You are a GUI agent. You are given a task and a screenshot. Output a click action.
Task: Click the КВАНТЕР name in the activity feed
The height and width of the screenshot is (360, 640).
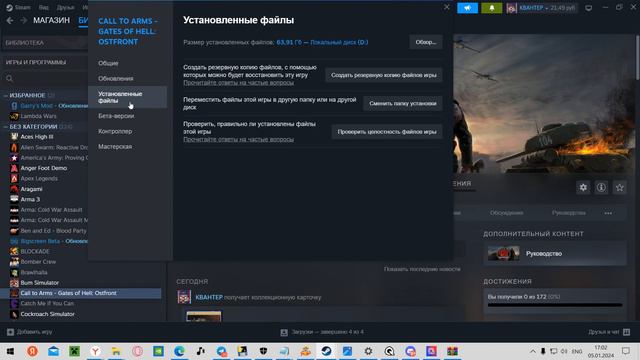(209, 298)
